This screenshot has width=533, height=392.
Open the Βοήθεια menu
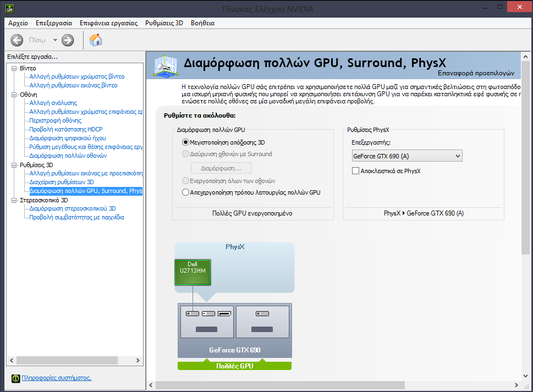(202, 23)
